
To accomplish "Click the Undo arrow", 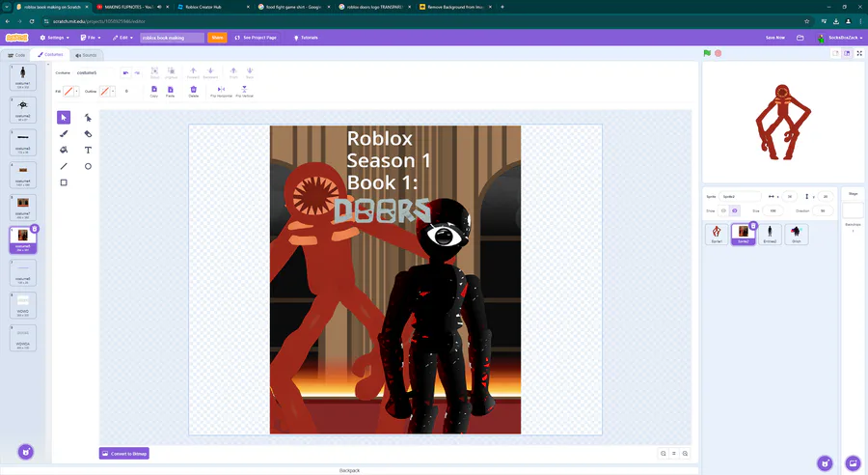I will point(125,72).
